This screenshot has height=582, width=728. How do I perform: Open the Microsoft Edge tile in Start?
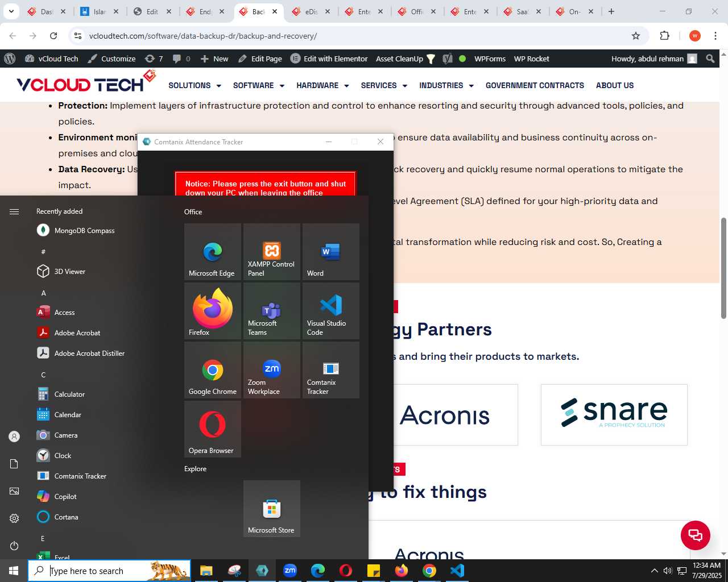click(x=212, y=252)
